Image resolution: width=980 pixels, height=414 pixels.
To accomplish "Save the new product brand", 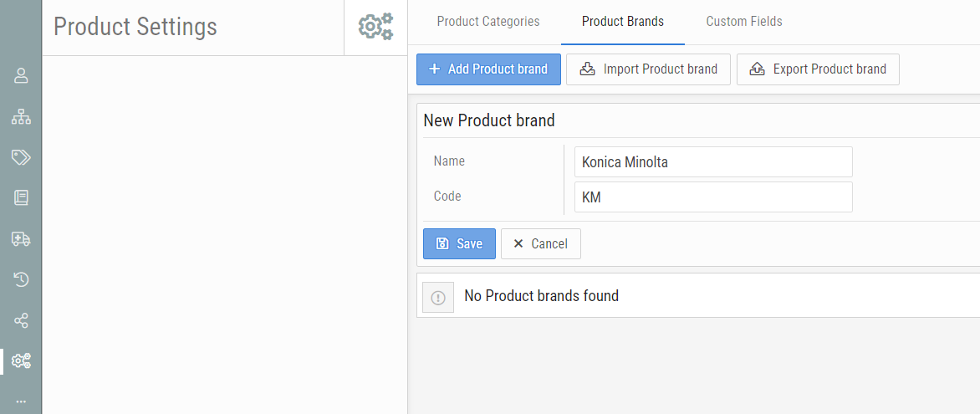I will (x=459, y=244).
